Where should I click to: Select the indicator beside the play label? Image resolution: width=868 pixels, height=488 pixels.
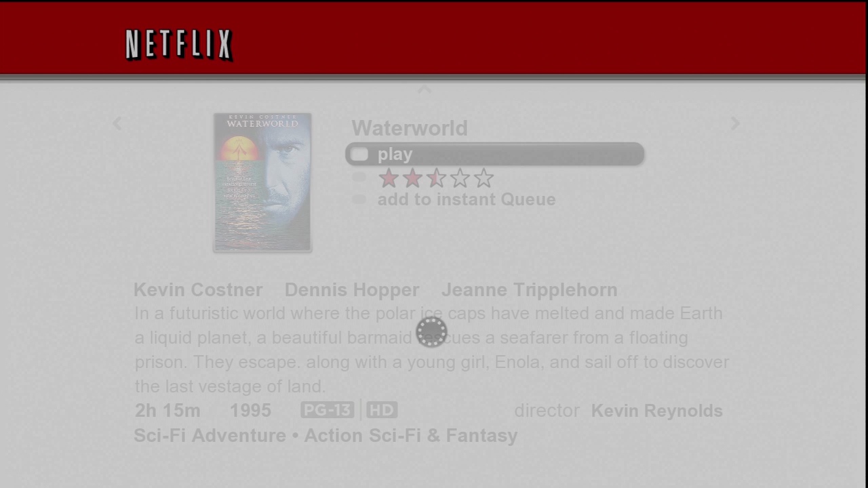359,155
